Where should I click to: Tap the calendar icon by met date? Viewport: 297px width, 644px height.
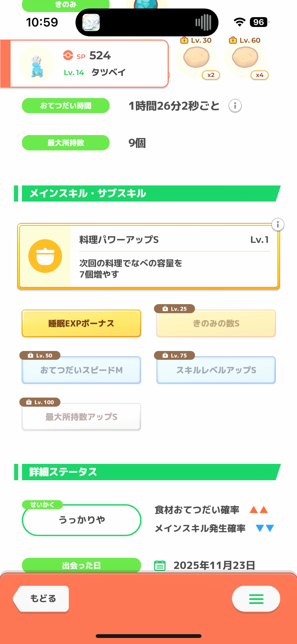[160, 565]
